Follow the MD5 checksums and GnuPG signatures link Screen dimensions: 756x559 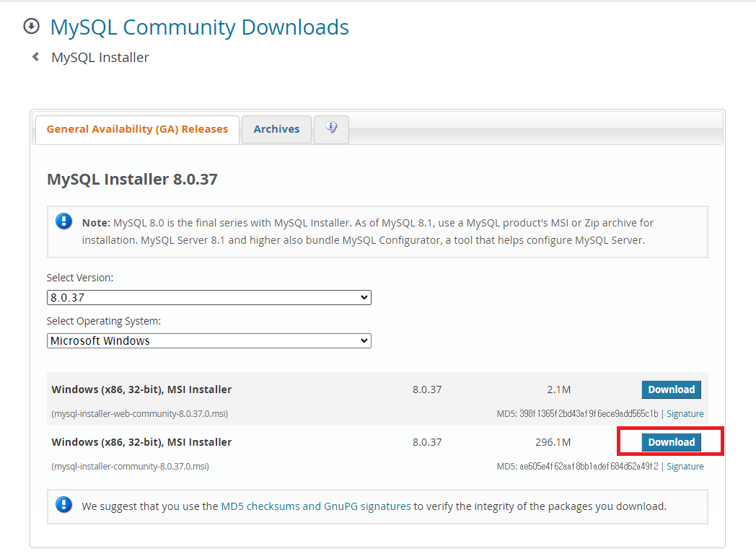point(316,506)
